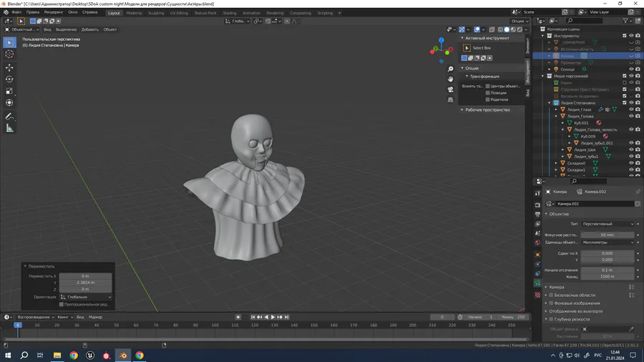The image size is (644, 362).
Task: Select the Measure tool
Action: pos(9,129)
